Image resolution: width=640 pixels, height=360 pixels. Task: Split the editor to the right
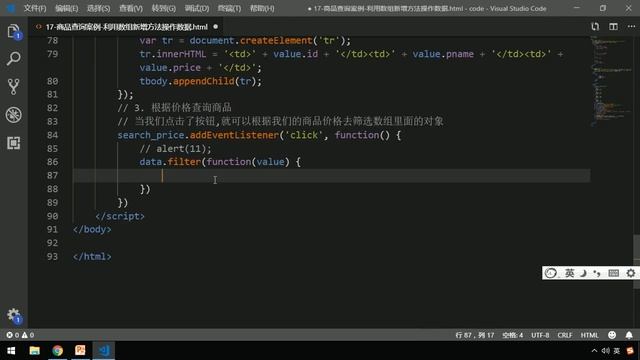tap(613, 27)
